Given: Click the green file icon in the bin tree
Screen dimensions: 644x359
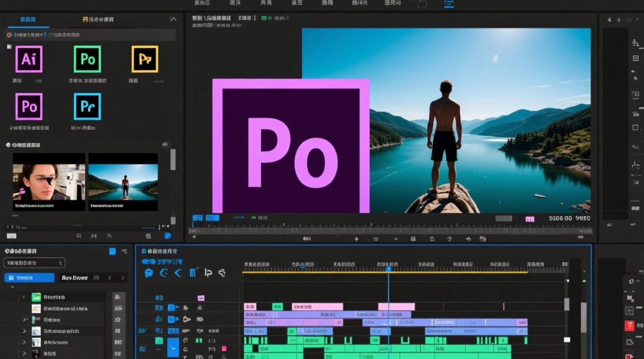Looking at the screenshot, I should tap(36, 297).
